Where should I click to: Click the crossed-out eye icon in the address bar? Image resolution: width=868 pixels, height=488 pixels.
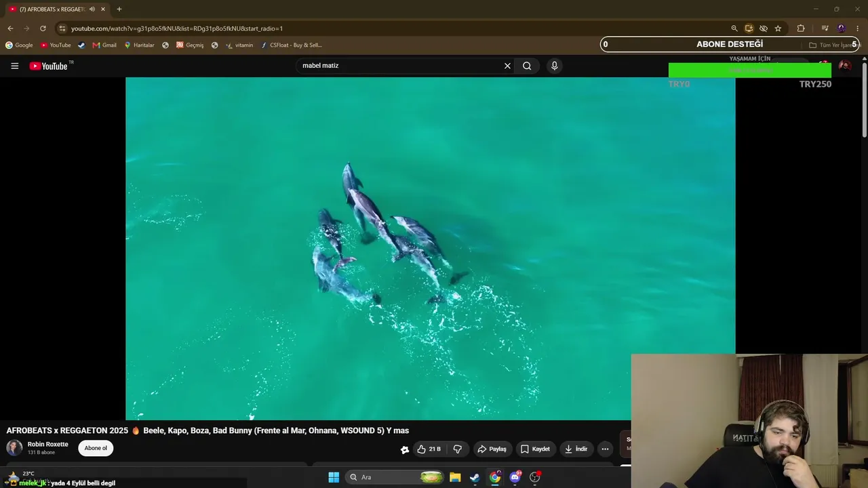click(764, 28)
